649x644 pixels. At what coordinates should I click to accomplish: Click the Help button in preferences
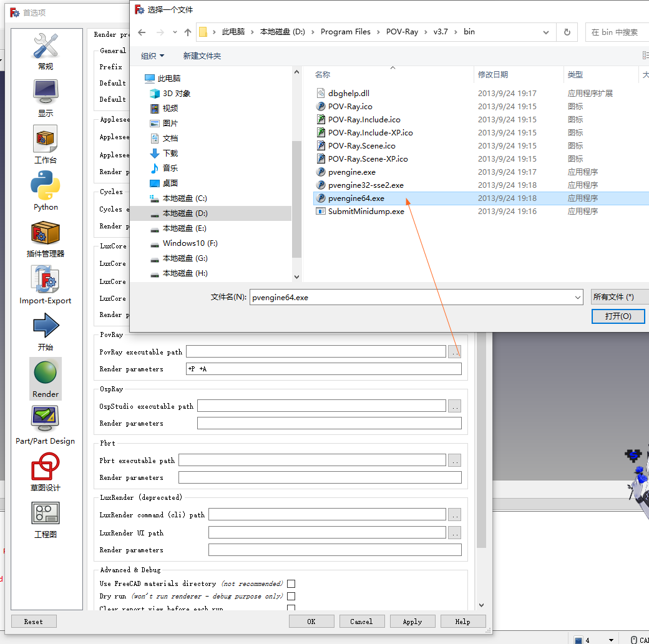click(463, 622)
